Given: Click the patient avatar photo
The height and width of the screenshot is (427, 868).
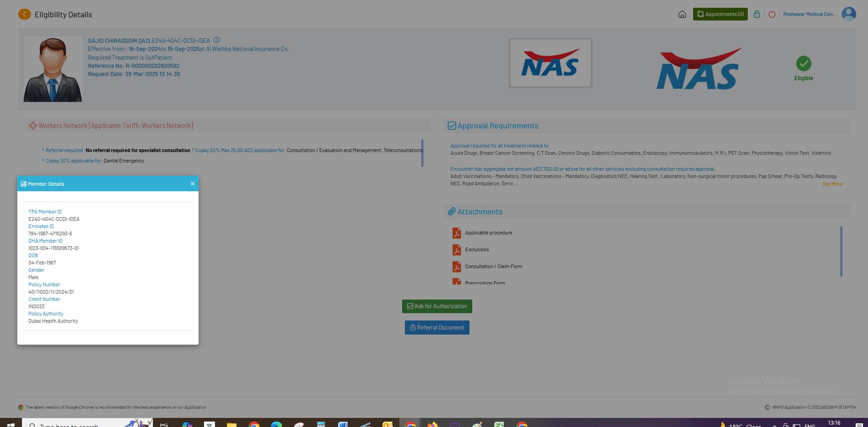Looking at the screenshot, I should coord(53,69).
